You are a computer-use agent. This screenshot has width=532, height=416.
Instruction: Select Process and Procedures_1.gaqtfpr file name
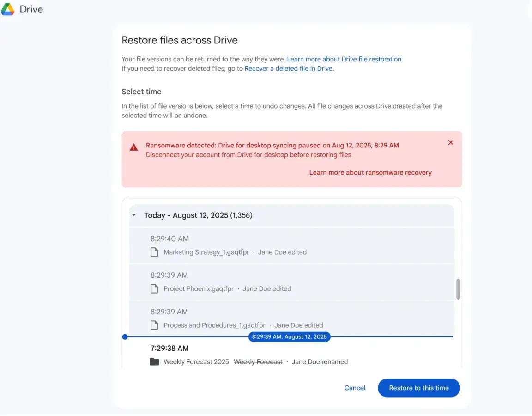[x=214, y=325]
